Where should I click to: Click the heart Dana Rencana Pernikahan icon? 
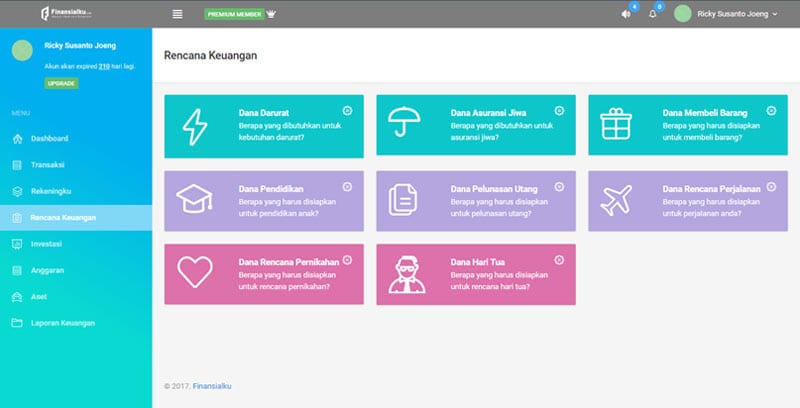point(193,272)
